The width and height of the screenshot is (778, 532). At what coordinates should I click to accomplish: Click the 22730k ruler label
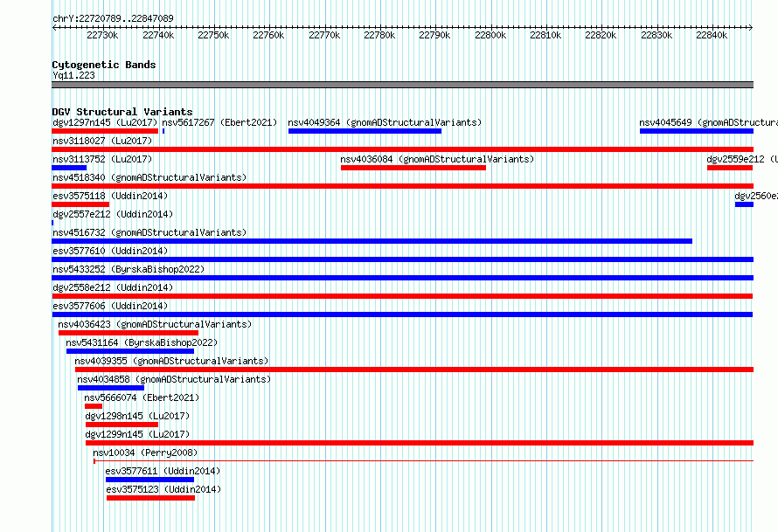coord(102,35)
